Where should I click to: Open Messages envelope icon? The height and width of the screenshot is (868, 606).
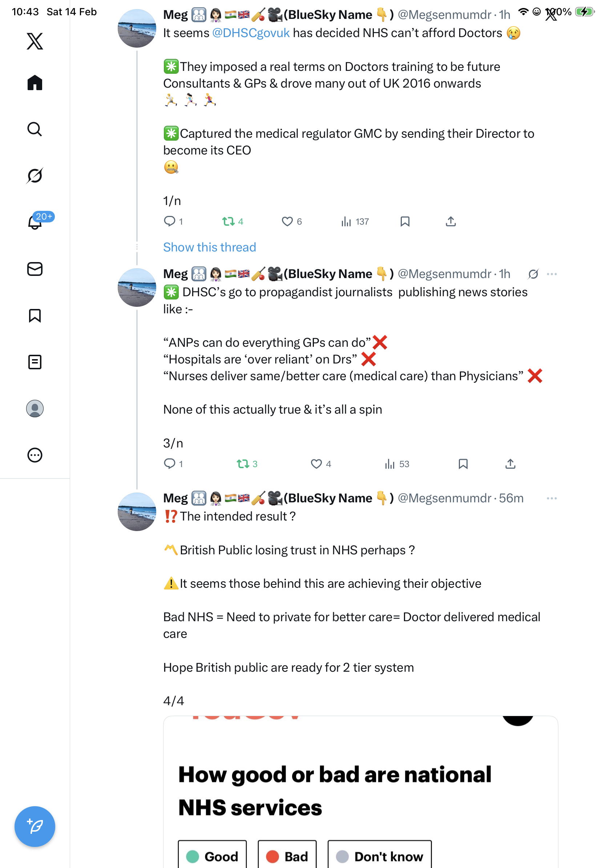pos(35,269)
